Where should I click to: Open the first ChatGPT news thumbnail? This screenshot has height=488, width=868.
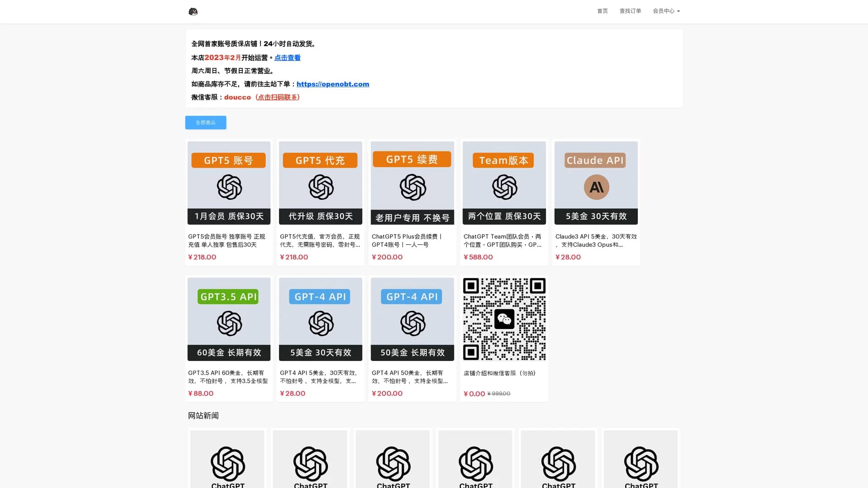[x=227, y=459]
